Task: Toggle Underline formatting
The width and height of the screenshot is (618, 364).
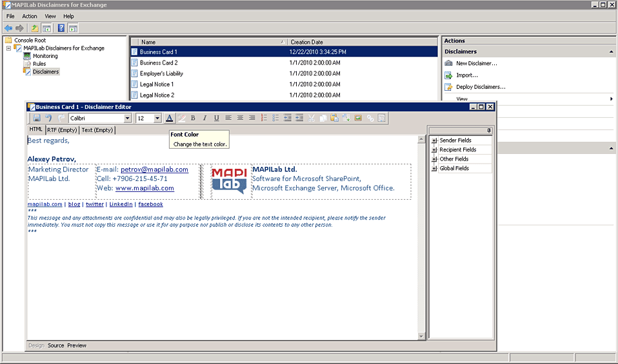Action: pyautogui.click(x=216, y=118)
